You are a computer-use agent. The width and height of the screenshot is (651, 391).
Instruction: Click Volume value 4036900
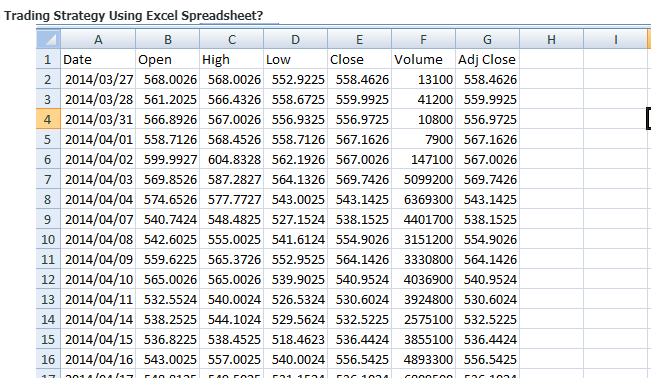(x=423, y=279)
